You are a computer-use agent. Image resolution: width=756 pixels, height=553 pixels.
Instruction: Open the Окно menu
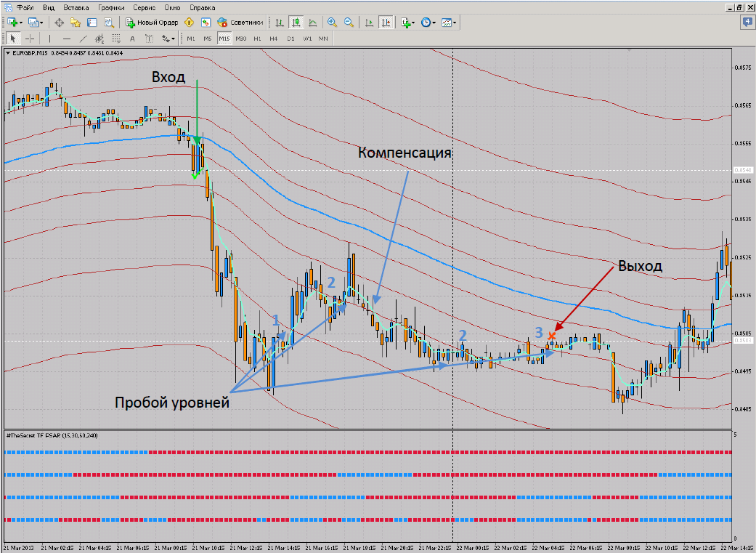click(x=172, y=8)
